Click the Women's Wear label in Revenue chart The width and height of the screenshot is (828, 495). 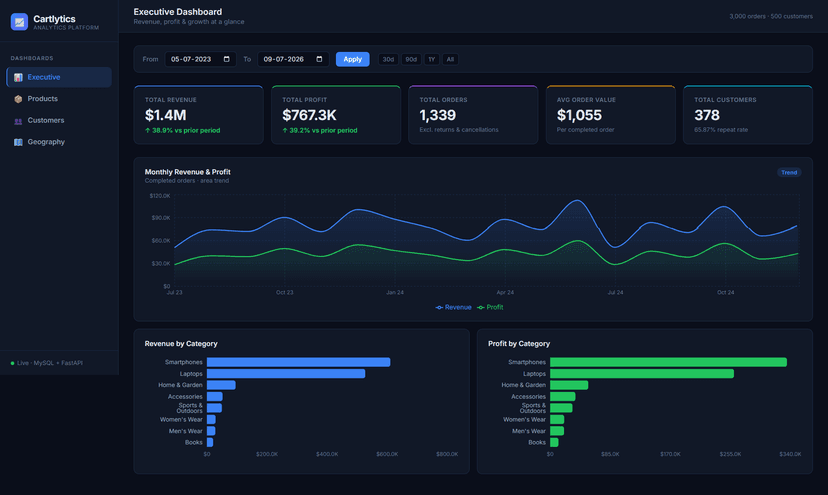[181, 419]
